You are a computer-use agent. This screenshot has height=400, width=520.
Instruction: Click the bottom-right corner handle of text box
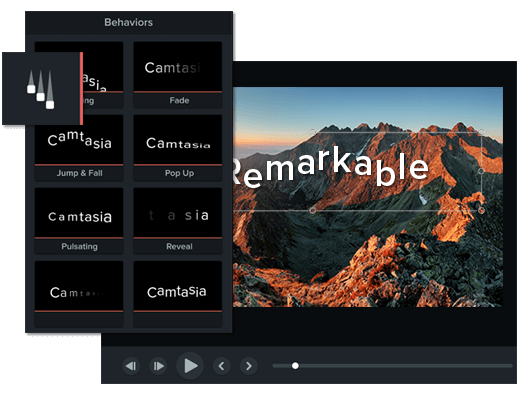coord(481,210)
